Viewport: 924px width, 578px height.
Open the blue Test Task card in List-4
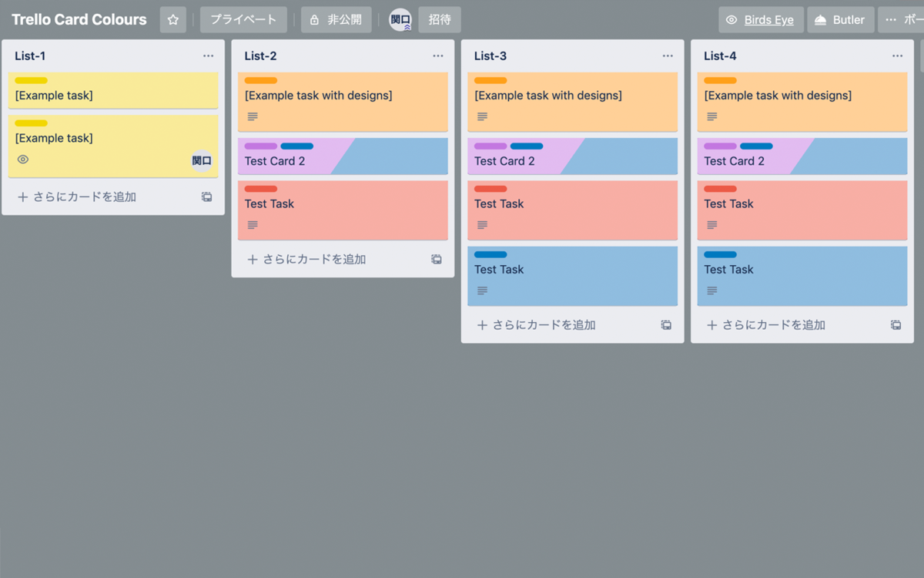(802, 276)
